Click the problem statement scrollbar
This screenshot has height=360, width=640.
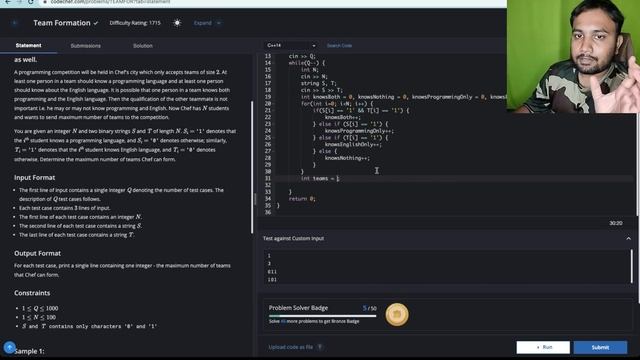pyautogui.click(x=252, y=167)
